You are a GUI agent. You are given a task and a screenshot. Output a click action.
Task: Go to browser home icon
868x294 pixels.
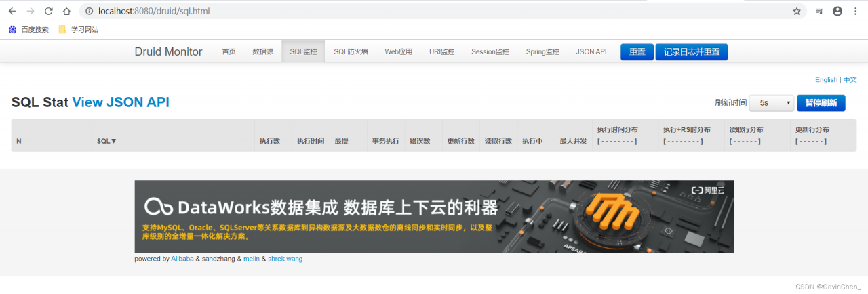point(66,12)
